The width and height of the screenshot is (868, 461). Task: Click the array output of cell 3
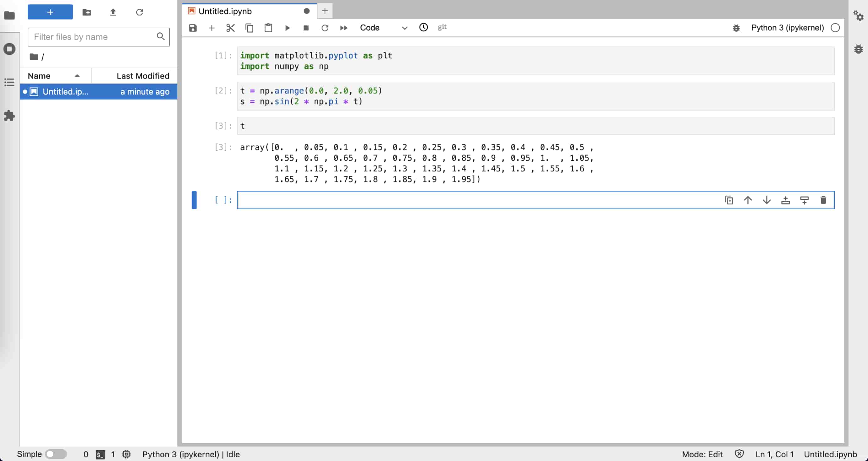(x=416, y=163)
